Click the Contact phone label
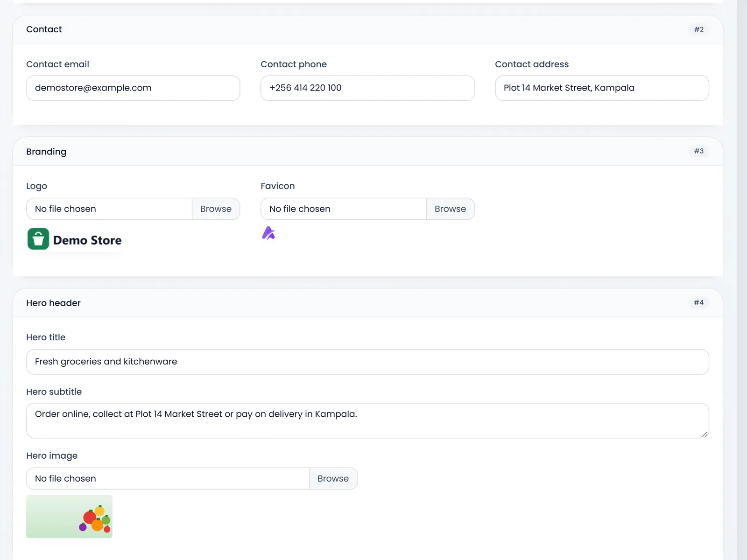 294,64
